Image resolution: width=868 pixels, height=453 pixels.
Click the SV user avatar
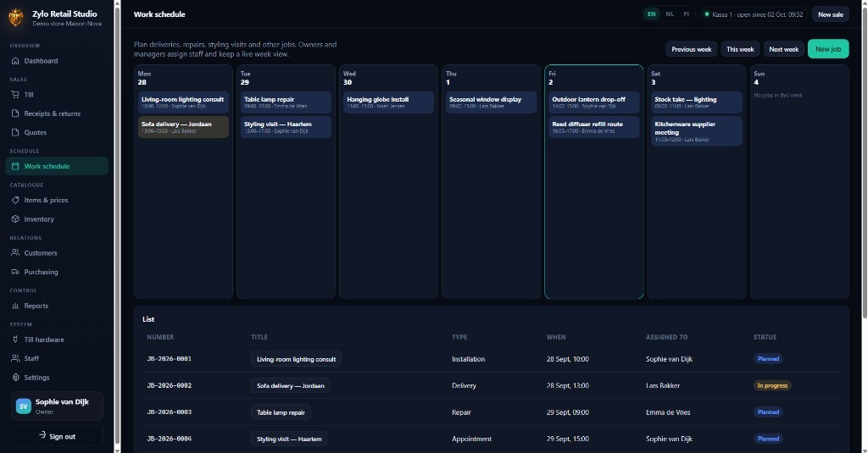pos(23,406)
